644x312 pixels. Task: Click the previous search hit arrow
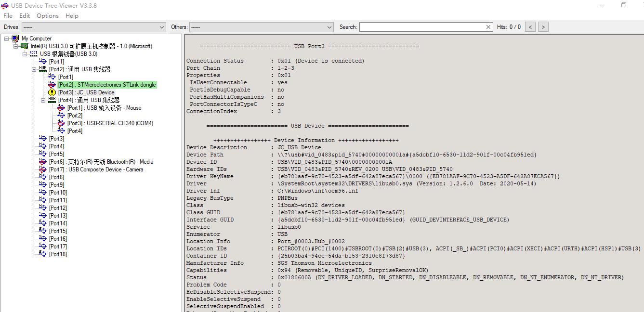530,26
